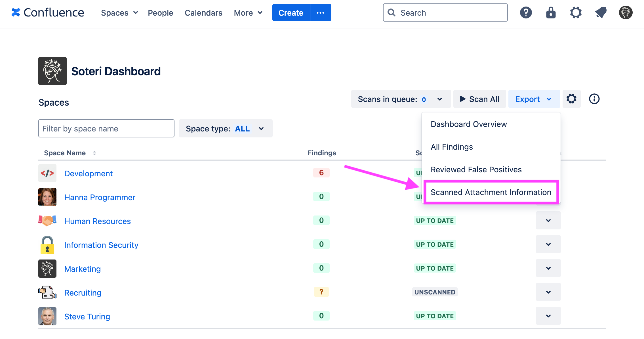The image size is (644, 339).
Task: Open the People menu
Action: [x=160, y=12]
